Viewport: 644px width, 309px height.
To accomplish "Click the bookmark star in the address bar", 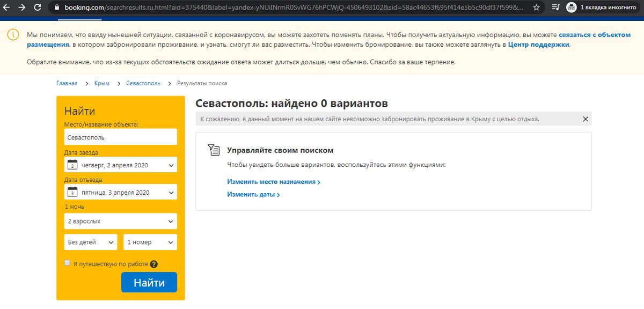I will [x=536, y=8].
